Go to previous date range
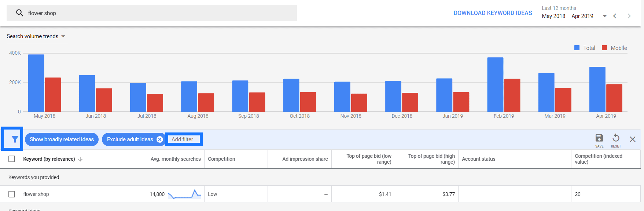 615,16
